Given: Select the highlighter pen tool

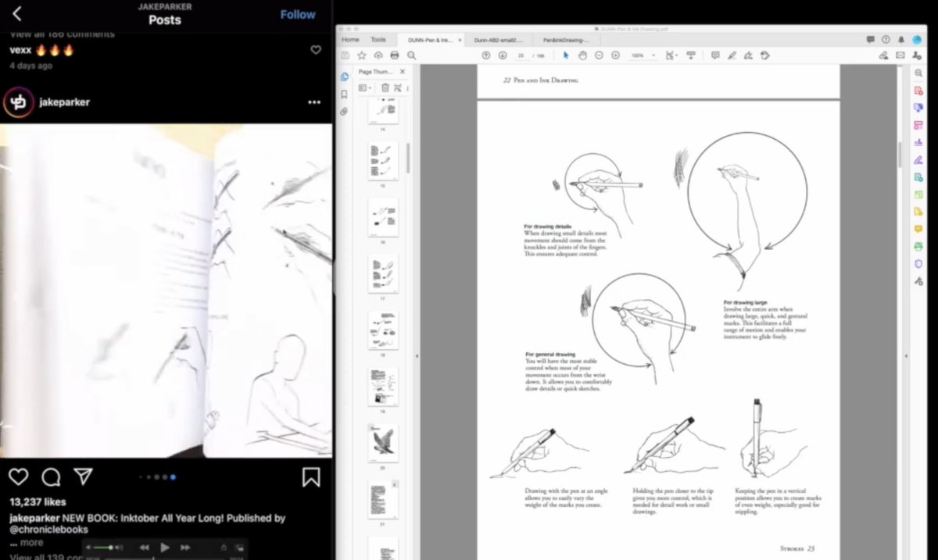Looking at the screenshot, I should 732,55.
